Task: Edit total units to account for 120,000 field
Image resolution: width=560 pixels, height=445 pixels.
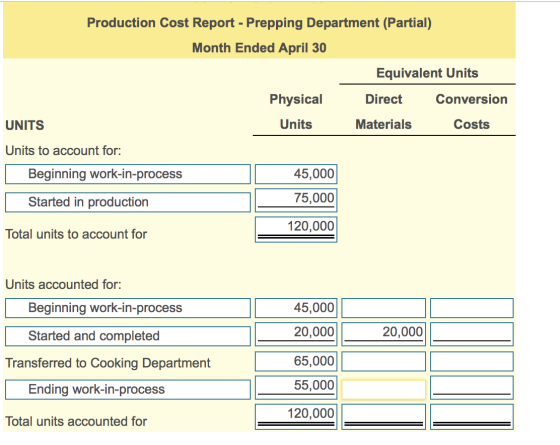Action: [296, 229]
